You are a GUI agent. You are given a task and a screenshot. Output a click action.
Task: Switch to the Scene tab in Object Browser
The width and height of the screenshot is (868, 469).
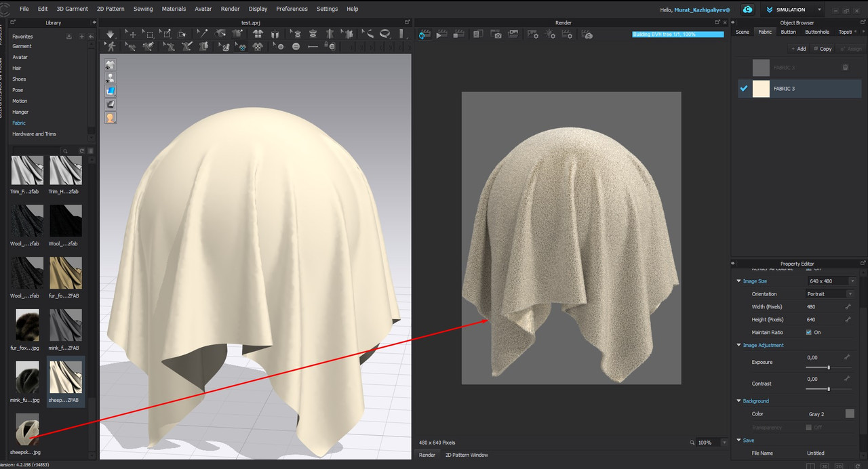(743, 32)
